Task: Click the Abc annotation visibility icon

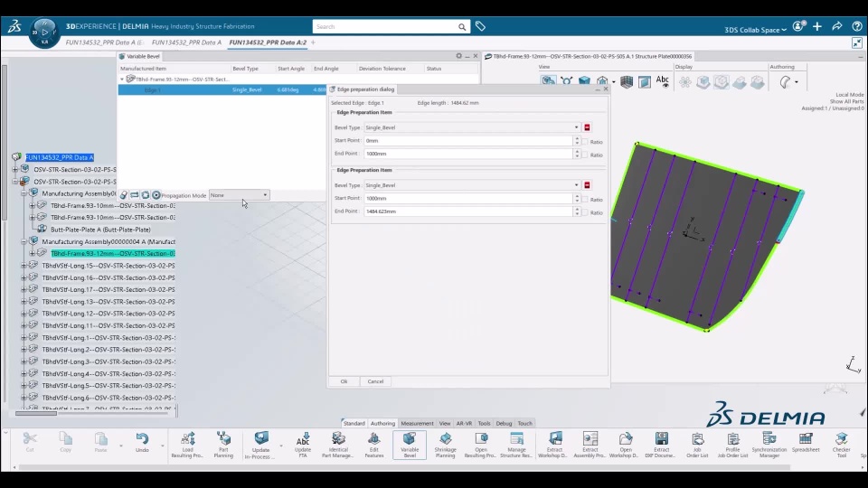Action: pyautogui.click(x=663, y=82)
